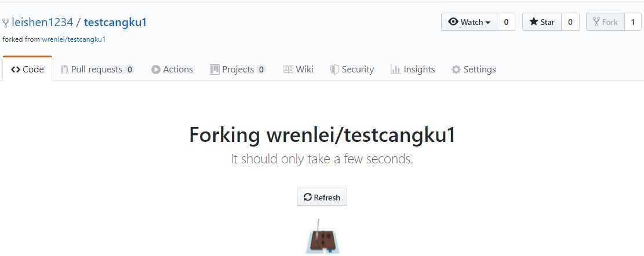Click the Pull requests icon
This screenshot has width=644, height=256.
[64, 70]
